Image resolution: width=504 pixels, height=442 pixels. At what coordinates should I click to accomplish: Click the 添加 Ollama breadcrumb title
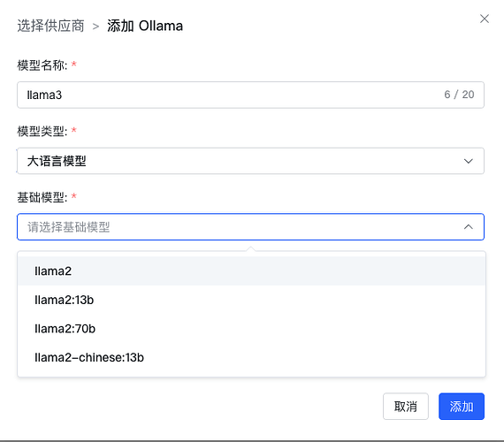coord(145,26)
